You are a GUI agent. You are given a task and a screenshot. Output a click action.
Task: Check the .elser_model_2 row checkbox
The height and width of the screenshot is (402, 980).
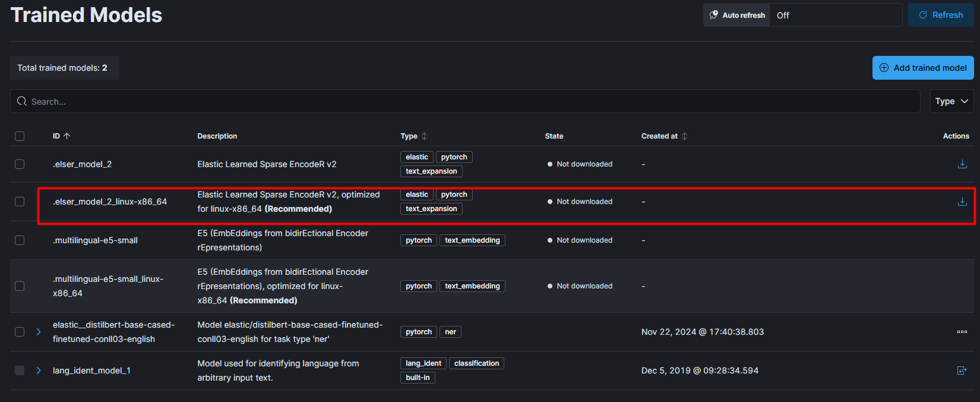point(20,164)
